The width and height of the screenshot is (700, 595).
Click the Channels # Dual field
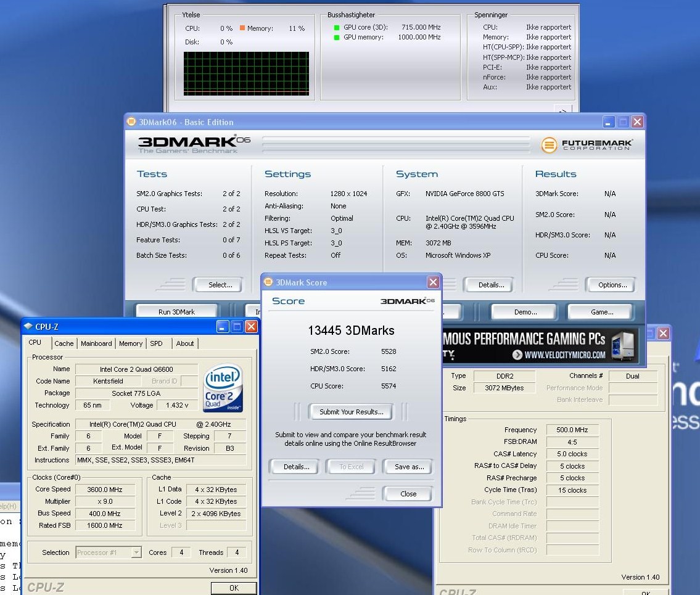point(633,376)
